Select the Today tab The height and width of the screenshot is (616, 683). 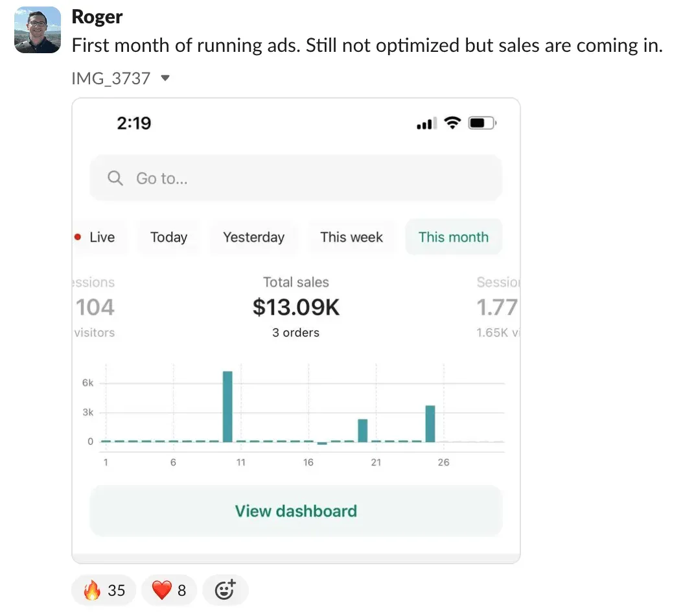click(168, 237)
